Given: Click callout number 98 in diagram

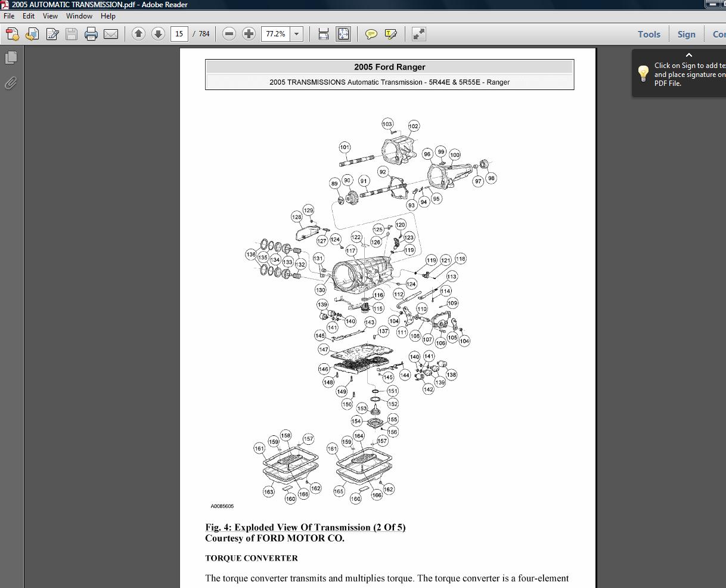Looking at the screenshot, I should [491, 178].
